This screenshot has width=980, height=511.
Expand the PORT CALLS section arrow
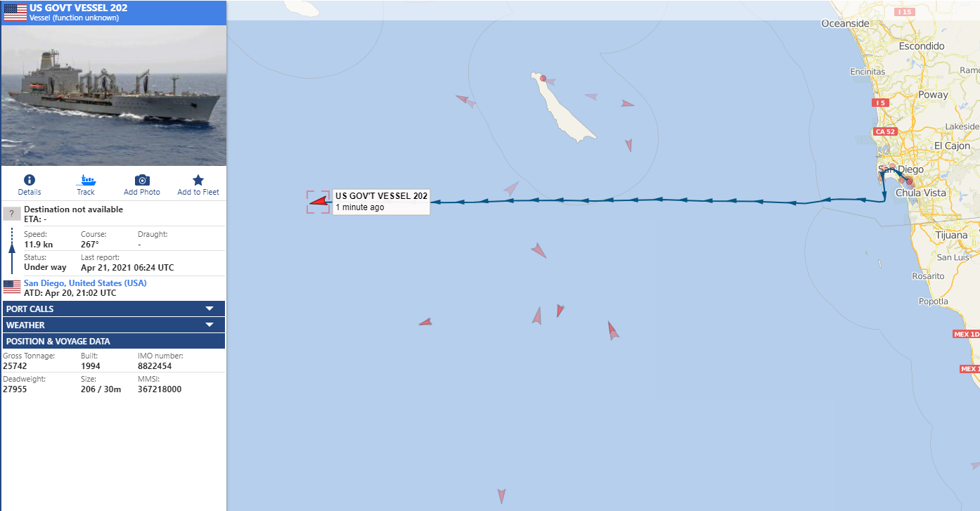click(x=209, y=309)
